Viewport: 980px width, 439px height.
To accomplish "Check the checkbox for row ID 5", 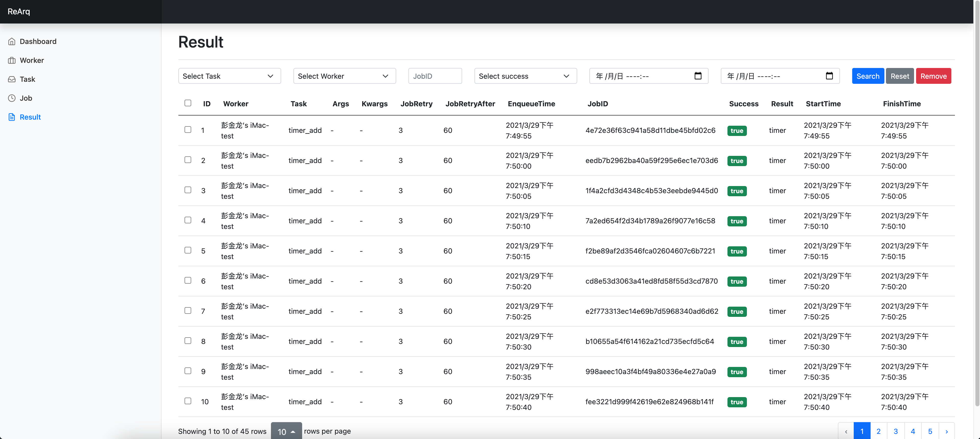I will [x=188, y=250].
